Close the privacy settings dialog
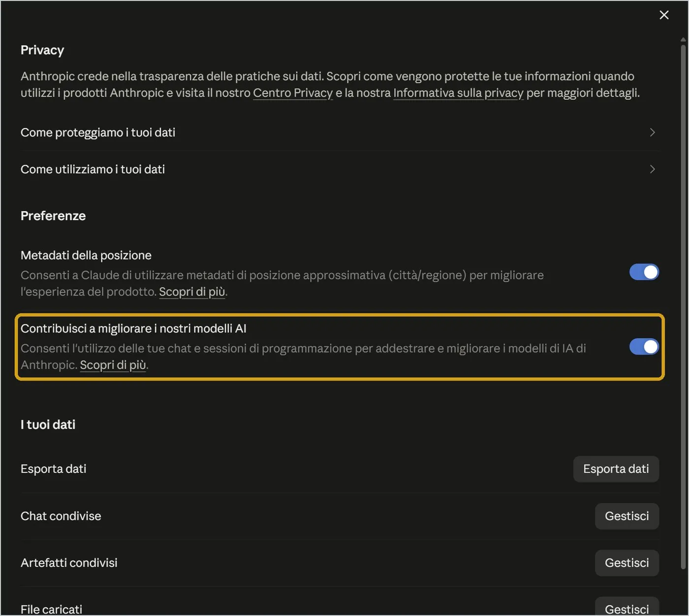The image size is (689, 616). (664, 15)
